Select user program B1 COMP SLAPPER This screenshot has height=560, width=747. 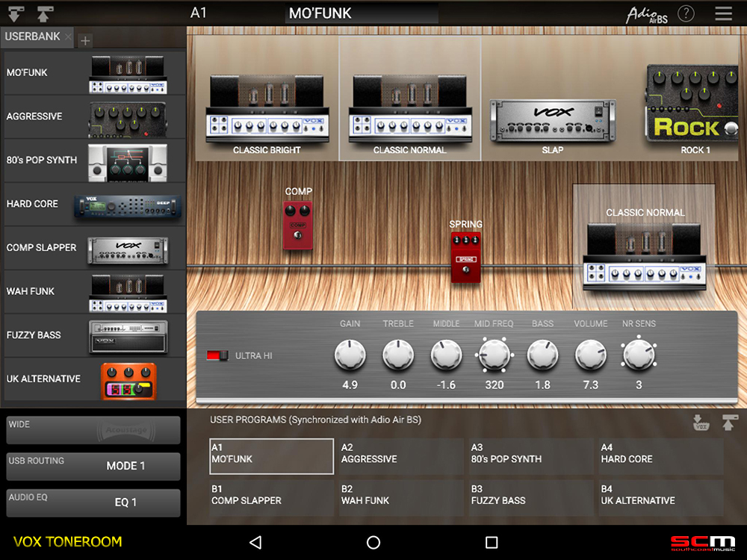pyautogui.click(x=272, y=497)
